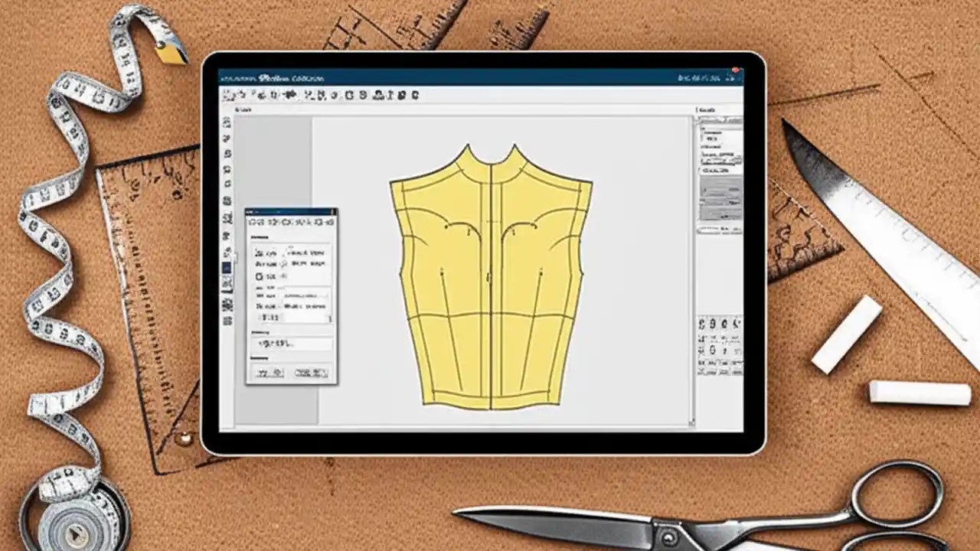Open the dropdown list in the floating dialog
This screenshot has height=551, width=980.
click(299, 295)
